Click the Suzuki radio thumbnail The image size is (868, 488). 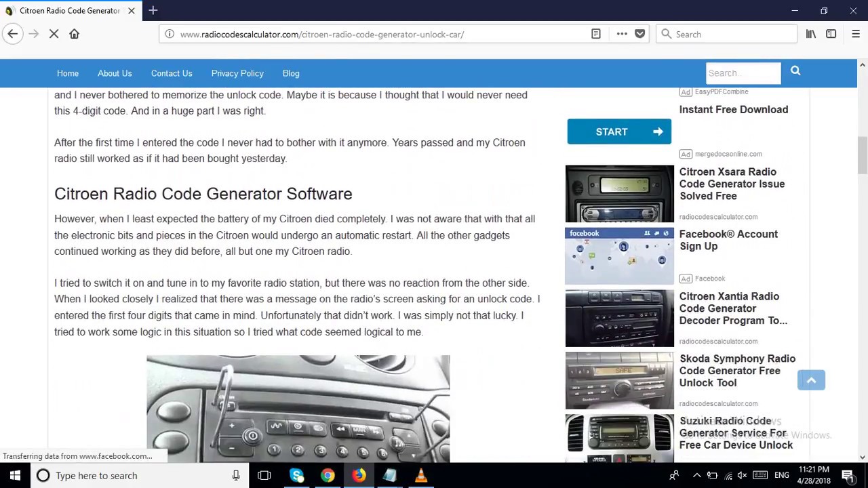tap(620, 439)
